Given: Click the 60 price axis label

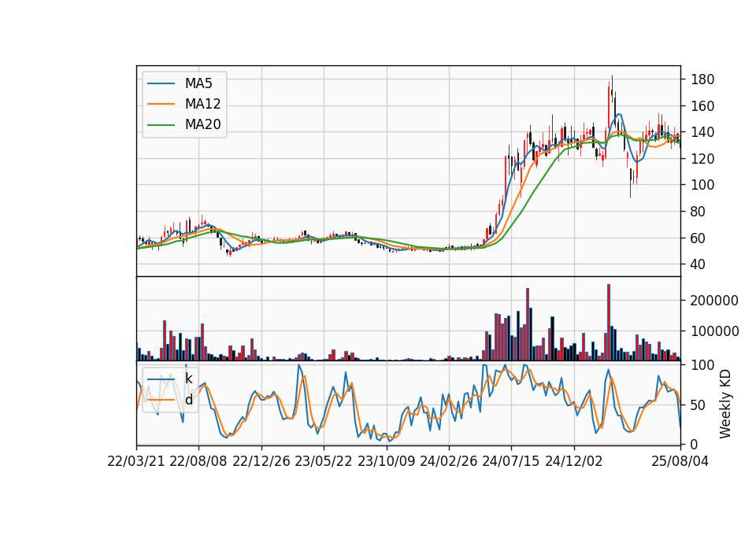Looking at the screenshot, I should pos(699,238).
